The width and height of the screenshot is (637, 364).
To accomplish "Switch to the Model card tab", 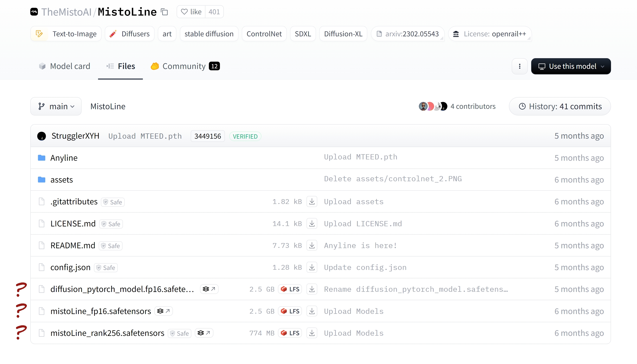I will (64, 66).
